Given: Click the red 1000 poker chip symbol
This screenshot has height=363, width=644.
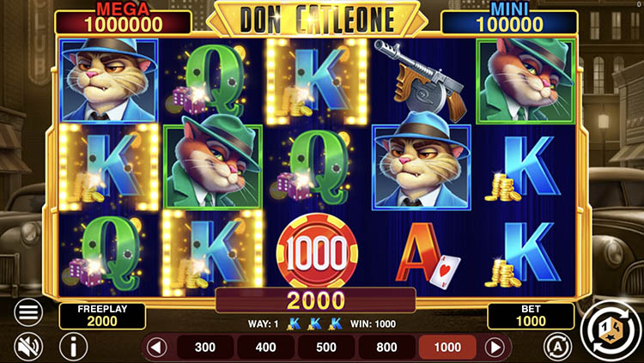Looking at the screenshot, I should click(x=317, y=251).
